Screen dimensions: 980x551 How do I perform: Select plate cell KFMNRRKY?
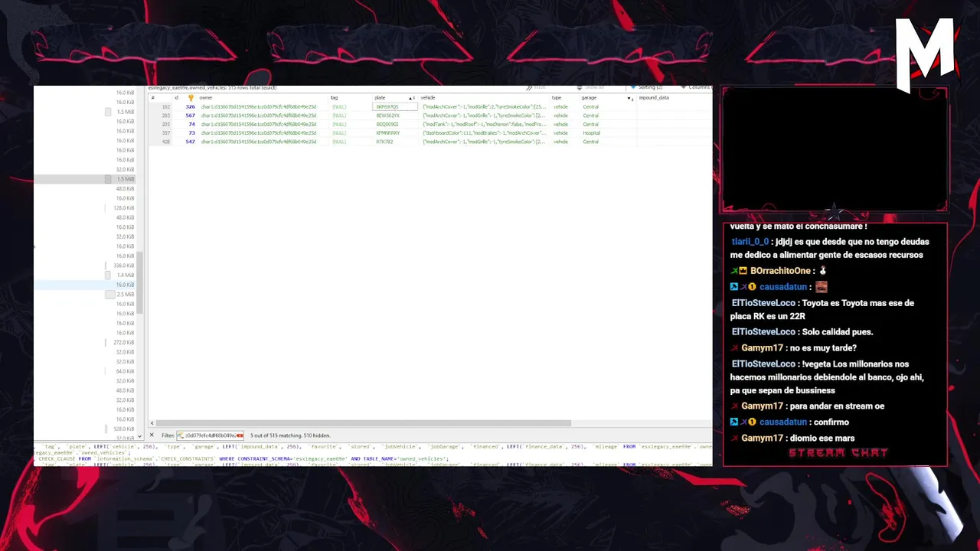(394, 133)
